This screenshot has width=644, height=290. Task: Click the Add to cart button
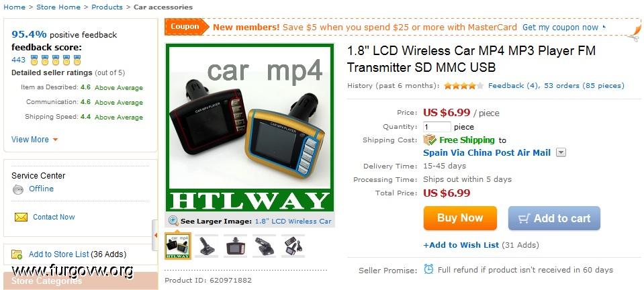[554, 218]
